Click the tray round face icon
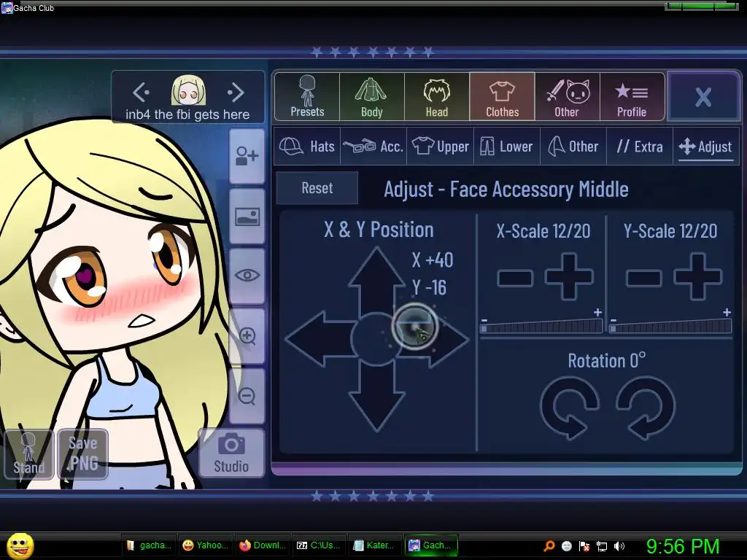Viewport: 747px width, 560px height. [x=566, y=546]
